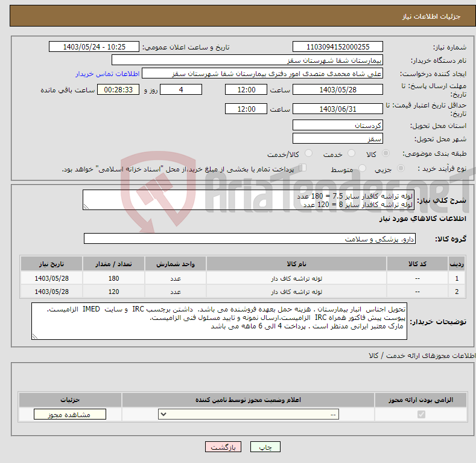The image size is (476, 463).
Task: Click the الزامی بودن ارائه مجوز header
Action: [420, 400]
